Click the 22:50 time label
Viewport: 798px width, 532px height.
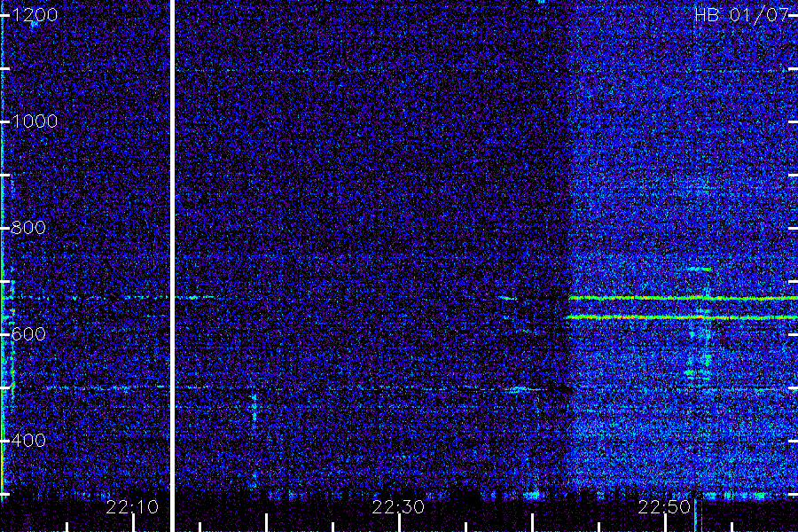(x=664, y=507)
